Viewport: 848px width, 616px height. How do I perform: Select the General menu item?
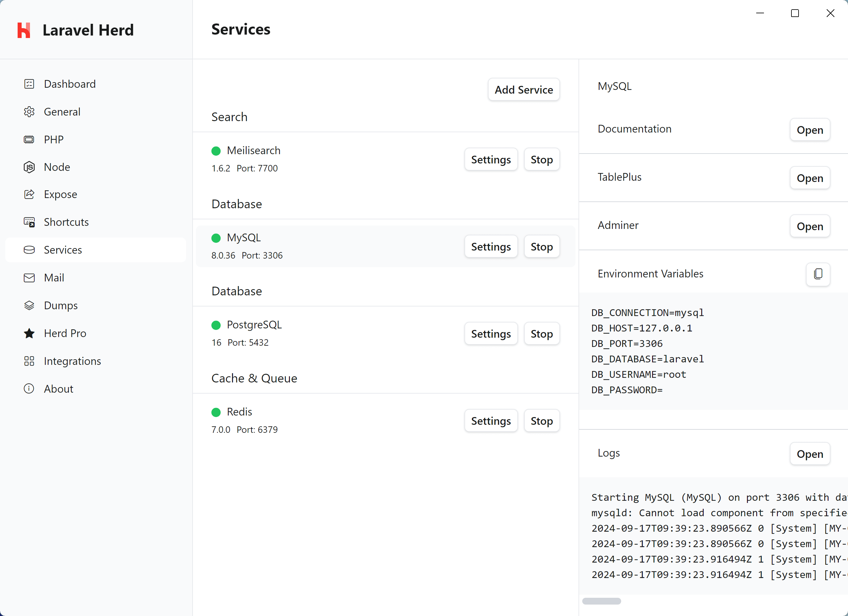(x=62, y=111)
